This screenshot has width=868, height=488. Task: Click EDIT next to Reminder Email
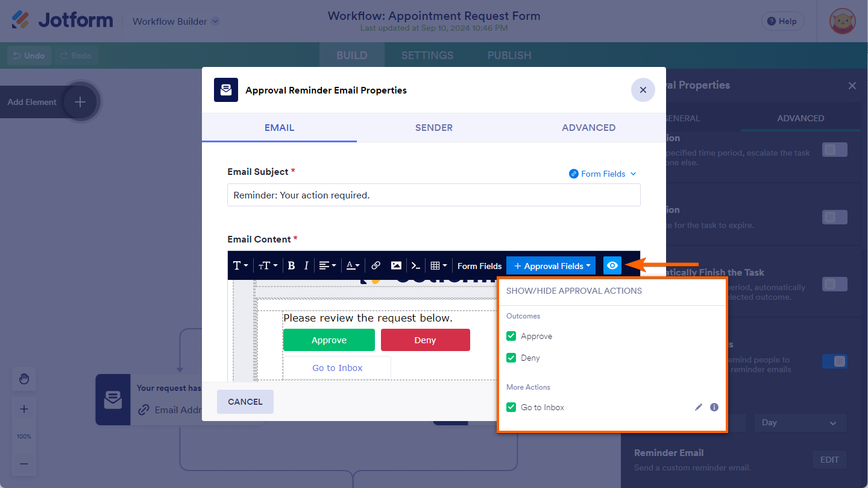829,460
